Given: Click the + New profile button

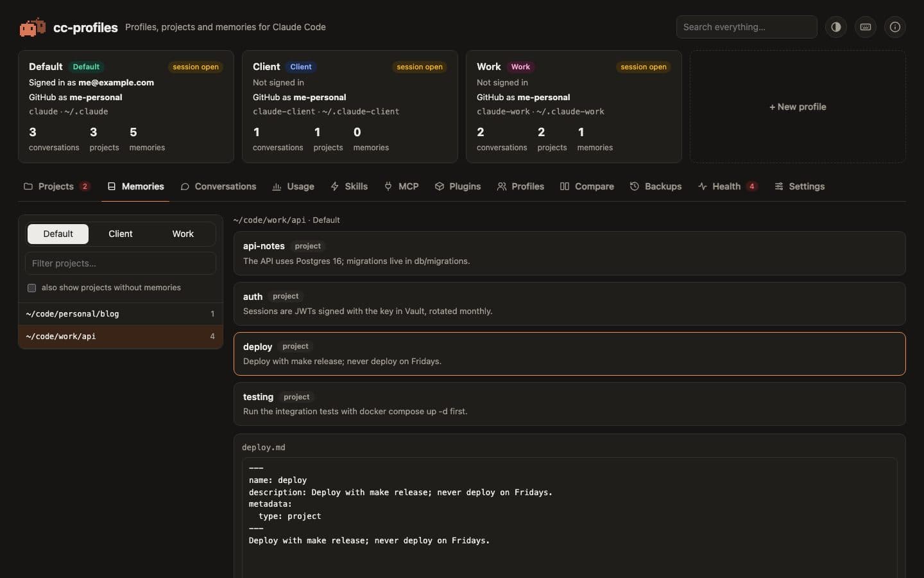Looking at the screenshot, I should point(798,107).
